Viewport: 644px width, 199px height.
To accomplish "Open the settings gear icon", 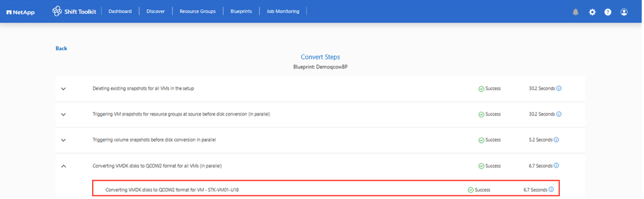I will [592, 12].
